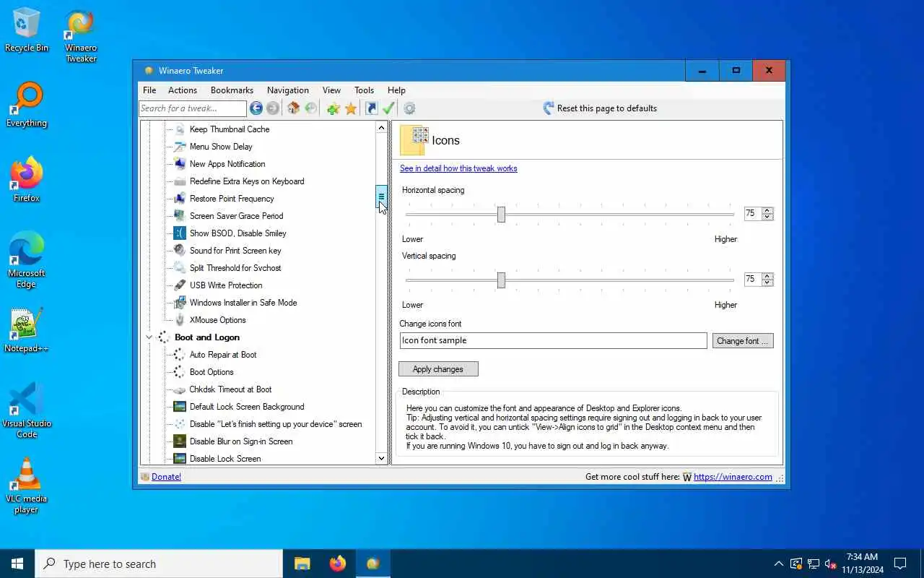Click tree scrollbar up arrow
The image size is (924, 578).
(381, 128)
